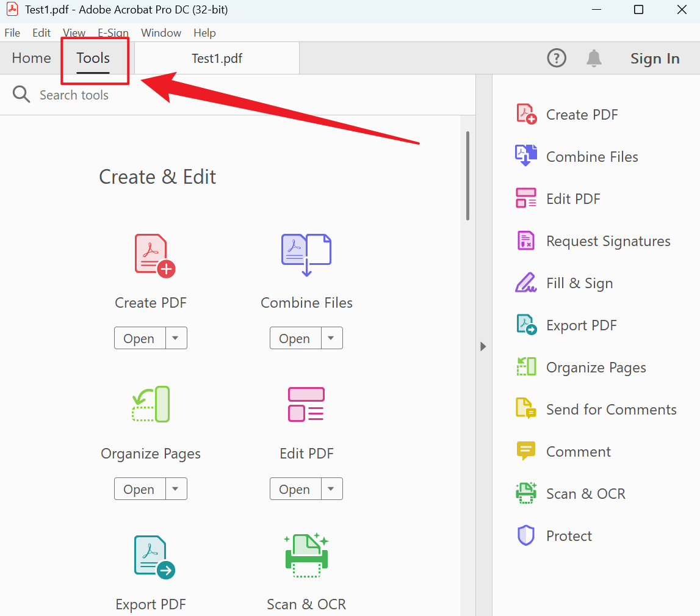Select the Fill & Sign sidebar icon
Image resolution: width=700 pixels, height=616 pixels.
click(525, 283)
